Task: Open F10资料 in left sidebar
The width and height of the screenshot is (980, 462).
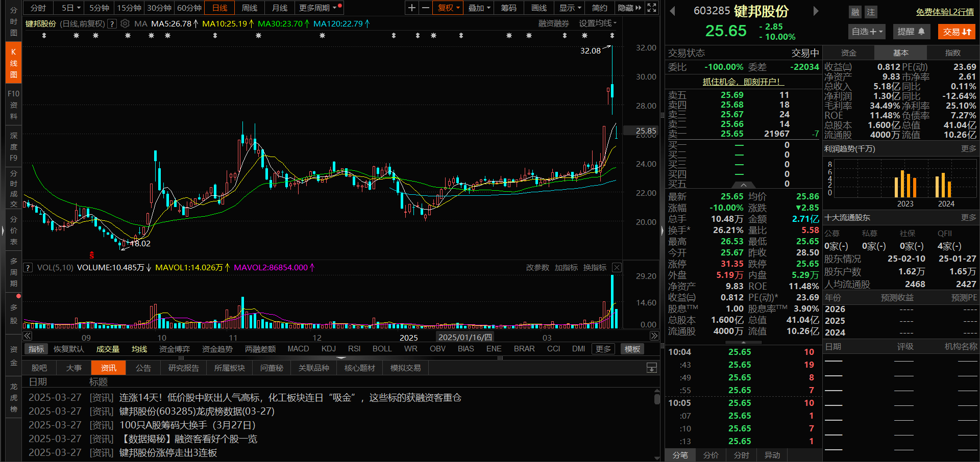Action: tap(14, 105)
